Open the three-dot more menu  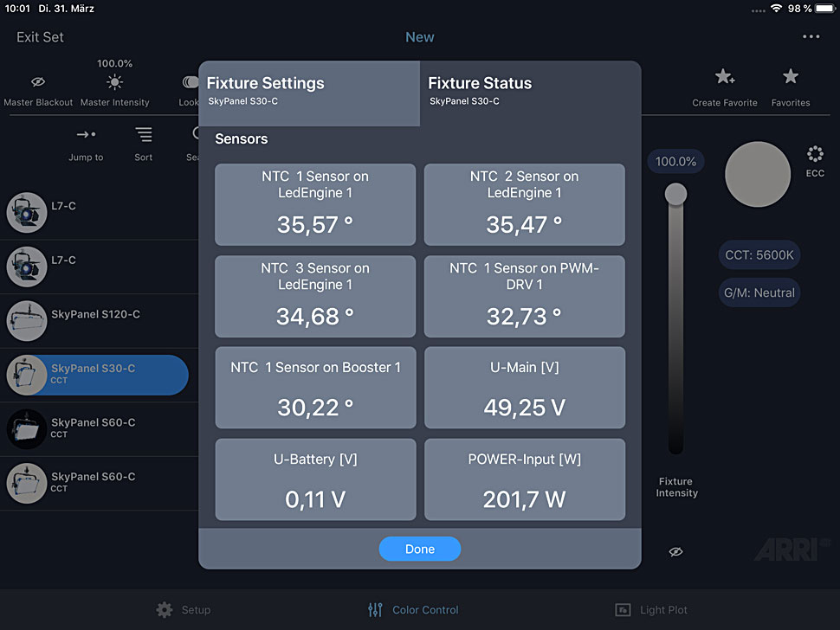(x=811, y=36)
